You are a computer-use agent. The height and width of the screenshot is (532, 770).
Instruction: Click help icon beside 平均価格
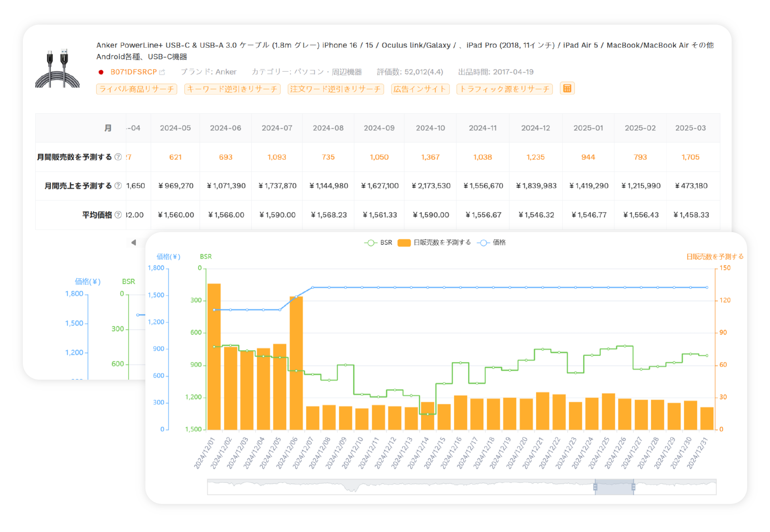tap(118, 215)
